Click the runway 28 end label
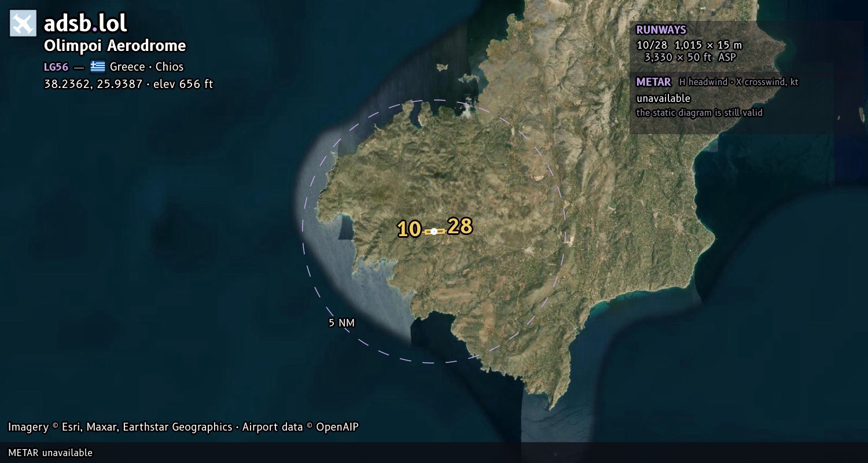The width and height of the screenshot is (868, 463). [460, 226]
